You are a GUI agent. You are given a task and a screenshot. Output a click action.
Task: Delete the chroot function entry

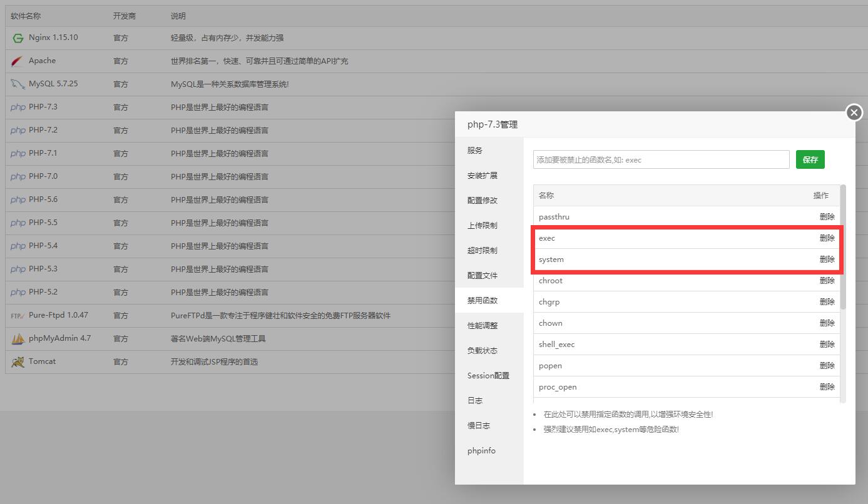[827, 281]
